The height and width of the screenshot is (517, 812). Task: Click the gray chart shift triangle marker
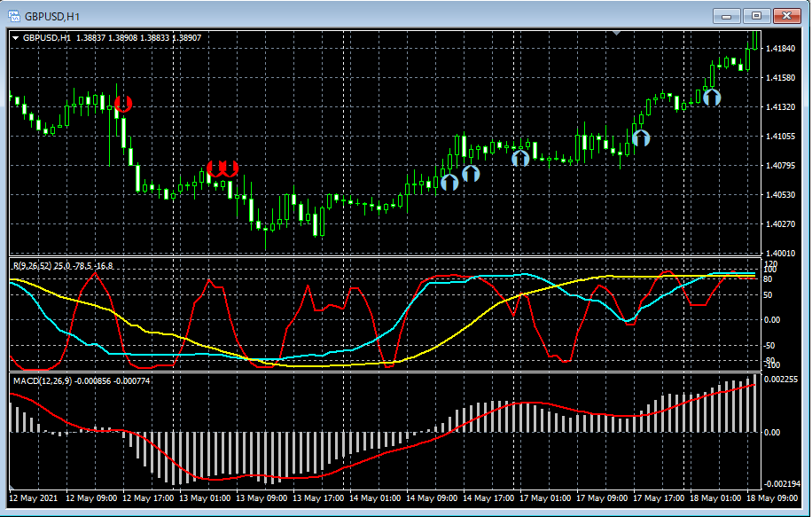pos(616,33)
